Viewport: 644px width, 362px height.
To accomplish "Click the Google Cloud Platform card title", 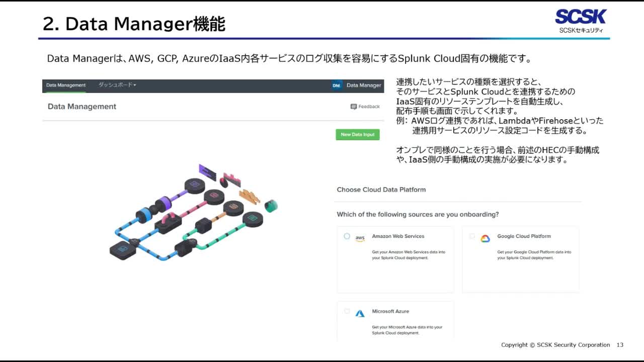I will [x=524, y=236].
